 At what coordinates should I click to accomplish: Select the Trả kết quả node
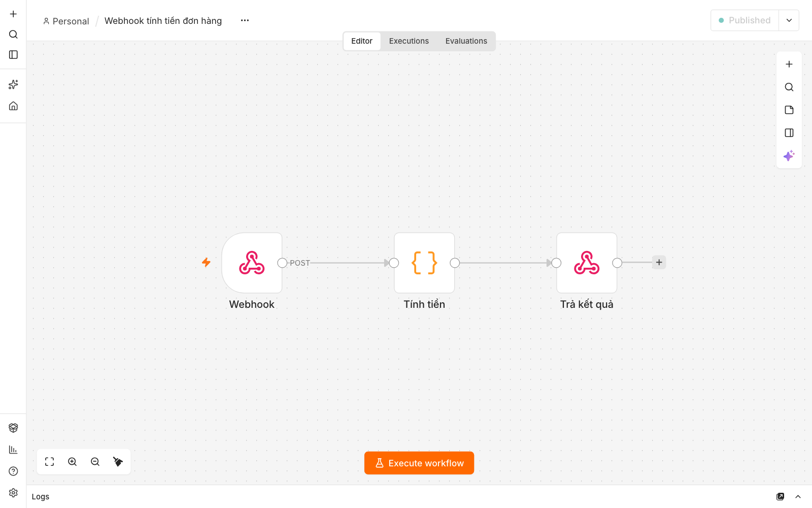587,263
